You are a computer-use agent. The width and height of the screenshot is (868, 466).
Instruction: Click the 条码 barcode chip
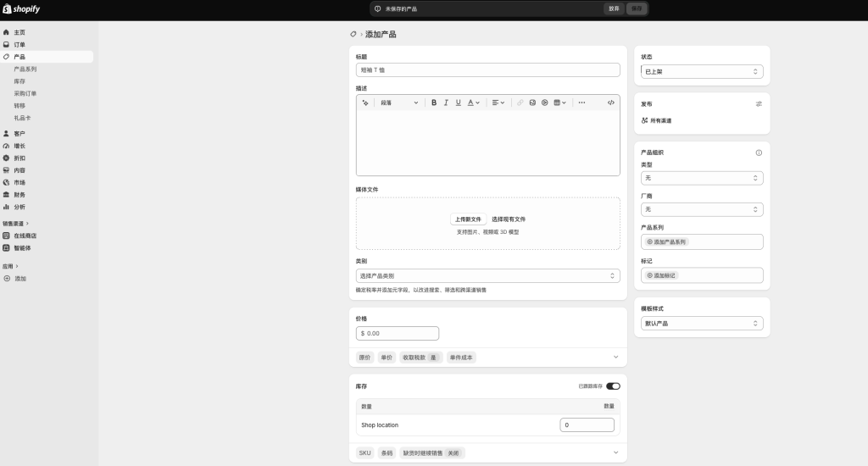click(x=387, y=453)
